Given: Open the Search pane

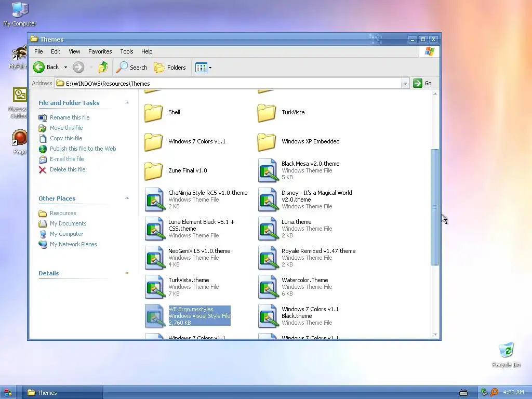Looking at the screenshot, I should (x=131, y=67).
